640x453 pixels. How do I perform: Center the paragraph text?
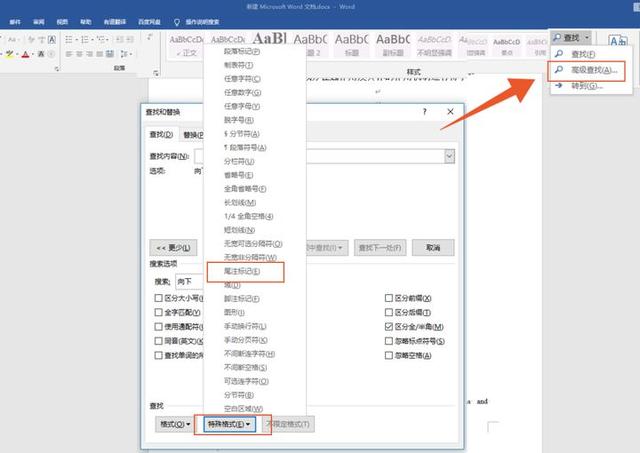[x=79, y=54]
